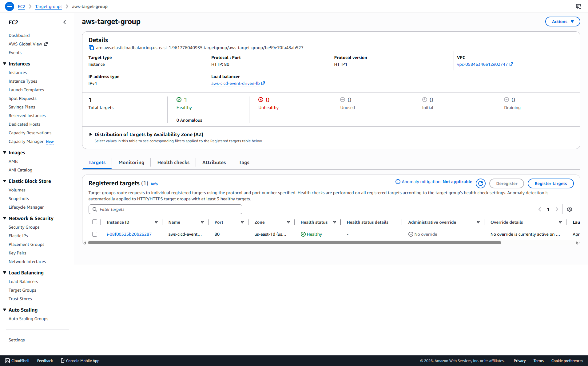
Task: Click the Register targets button
Action: click(550, 183)
